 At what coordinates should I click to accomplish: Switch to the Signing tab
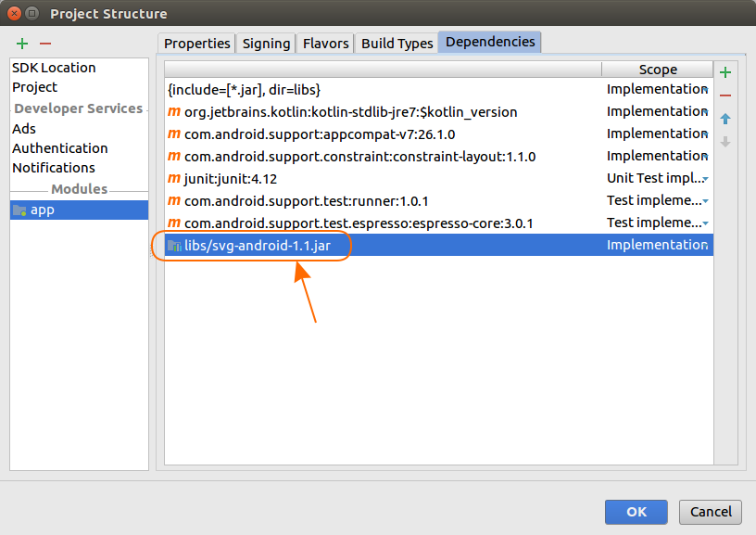click(266, 44)
